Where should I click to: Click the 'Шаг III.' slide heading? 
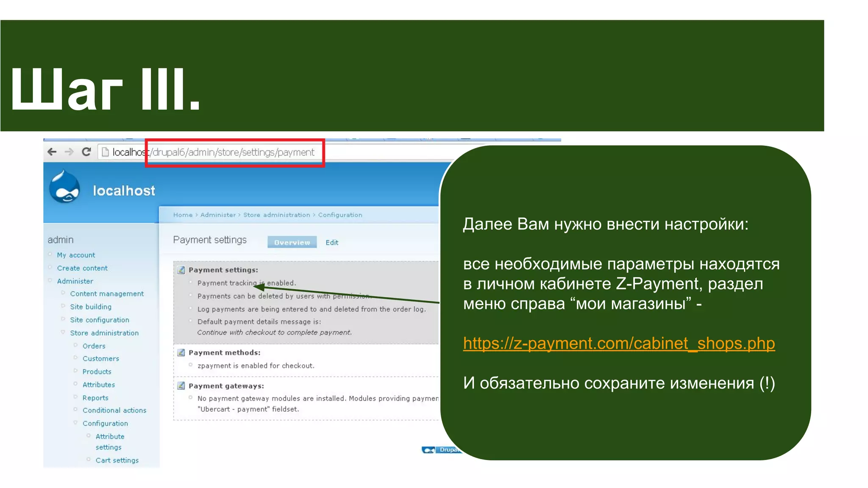tap(105, 90)
